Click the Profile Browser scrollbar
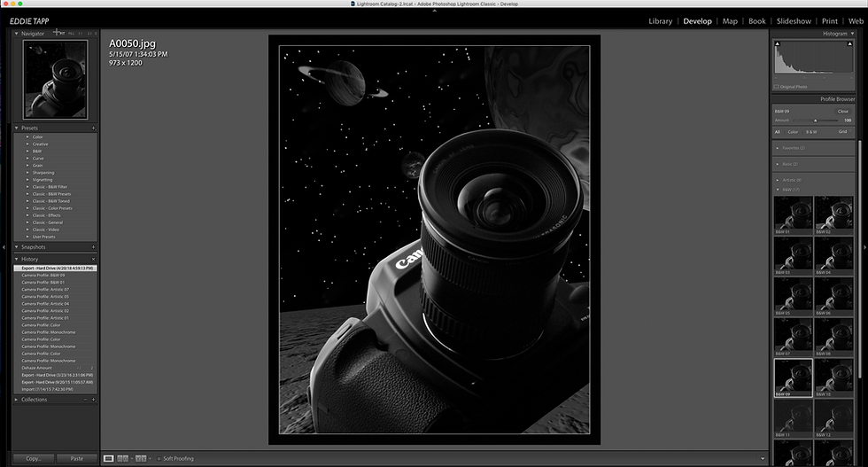The image size is (868, 467). point(859,261)
